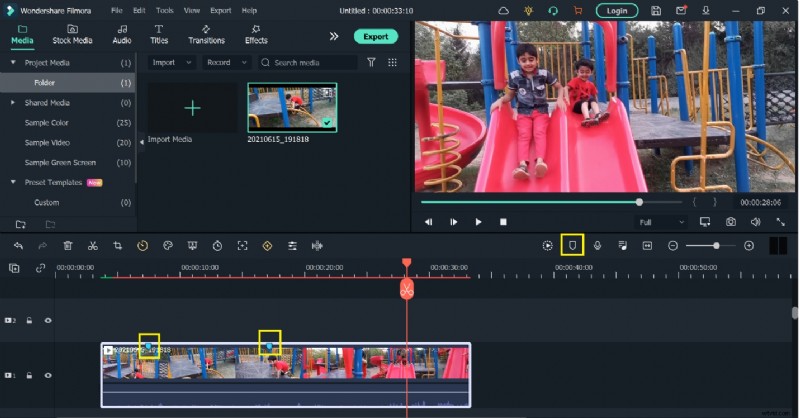Open the Speed tool icon
This screenshot has height=418, width=800.
142,246
